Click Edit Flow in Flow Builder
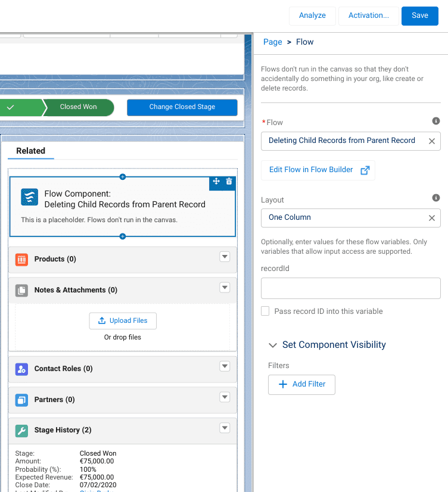448x492 pixels. [318, 170]
